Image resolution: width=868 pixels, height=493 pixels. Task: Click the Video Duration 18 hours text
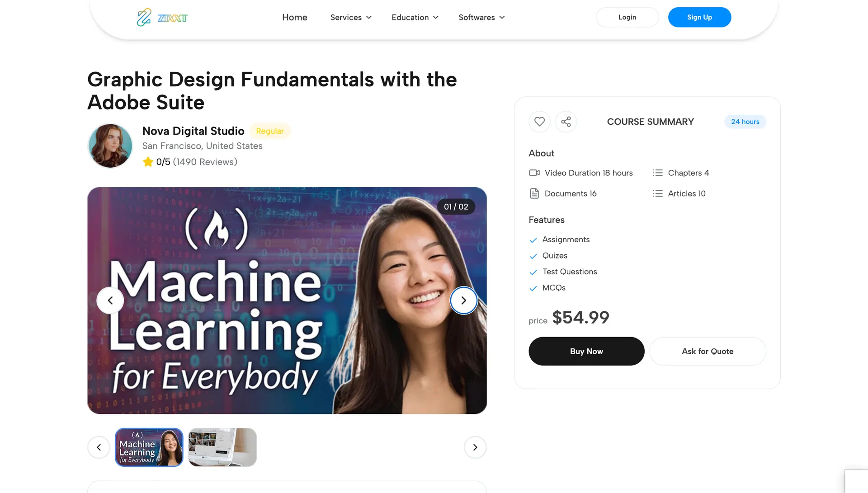tap(589, 173)
